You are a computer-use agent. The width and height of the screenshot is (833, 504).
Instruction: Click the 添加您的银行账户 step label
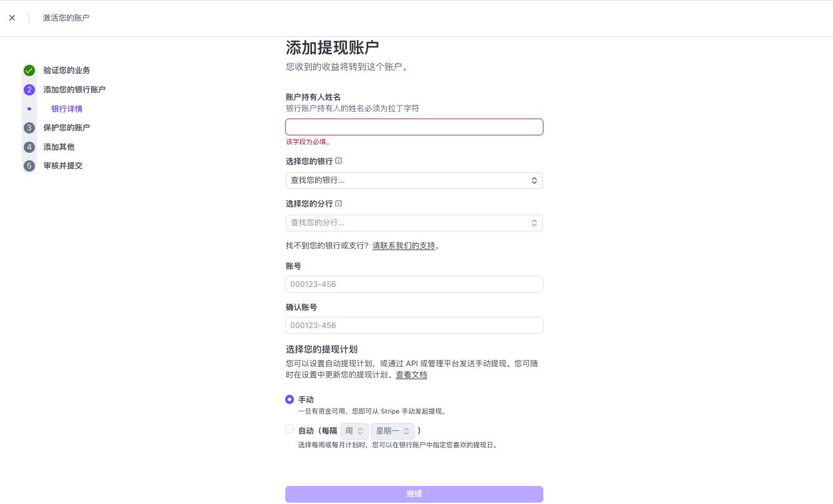point(75,89)
